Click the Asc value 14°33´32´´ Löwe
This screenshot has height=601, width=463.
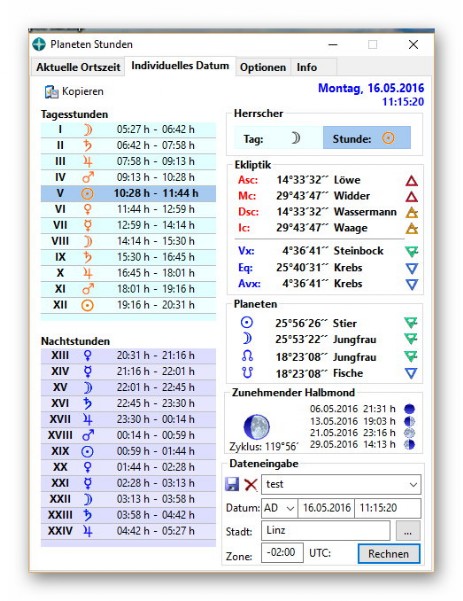click(318, 180)
